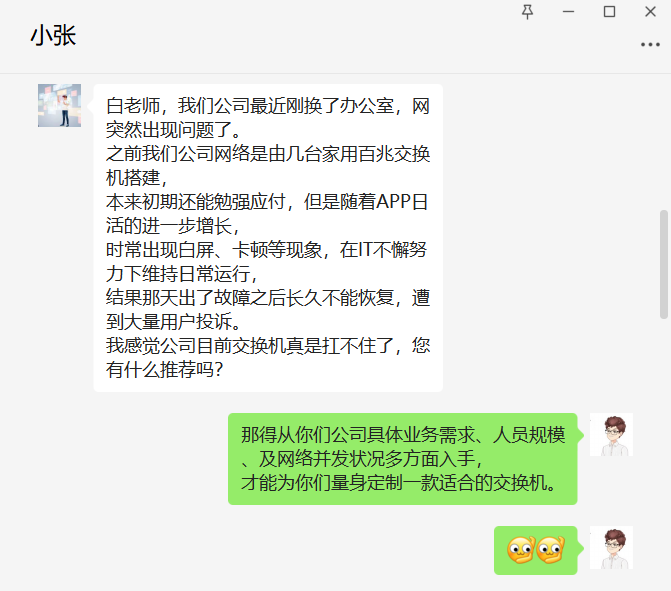Open 小张's avatar profile card
671x591 pixels.
[x=59, y=105]
